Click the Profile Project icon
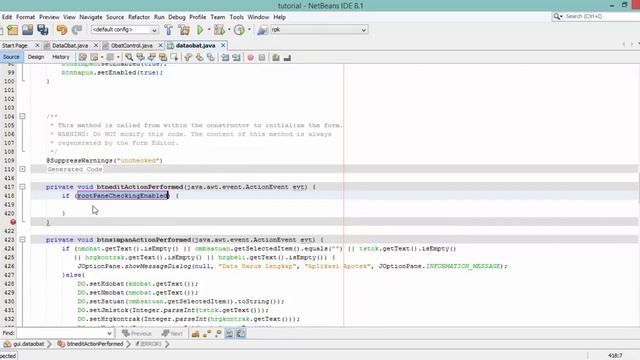640x360 pixels. click(x=240, y=30)
